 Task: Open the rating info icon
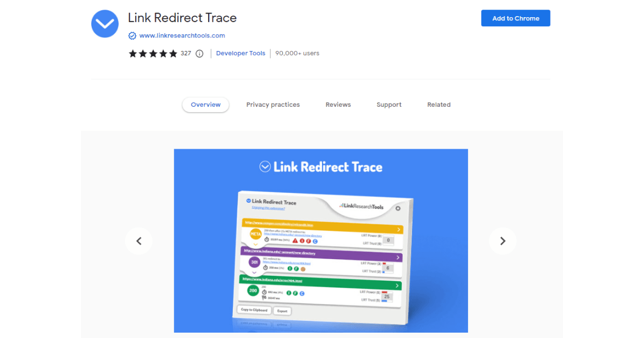click(200, 54)
